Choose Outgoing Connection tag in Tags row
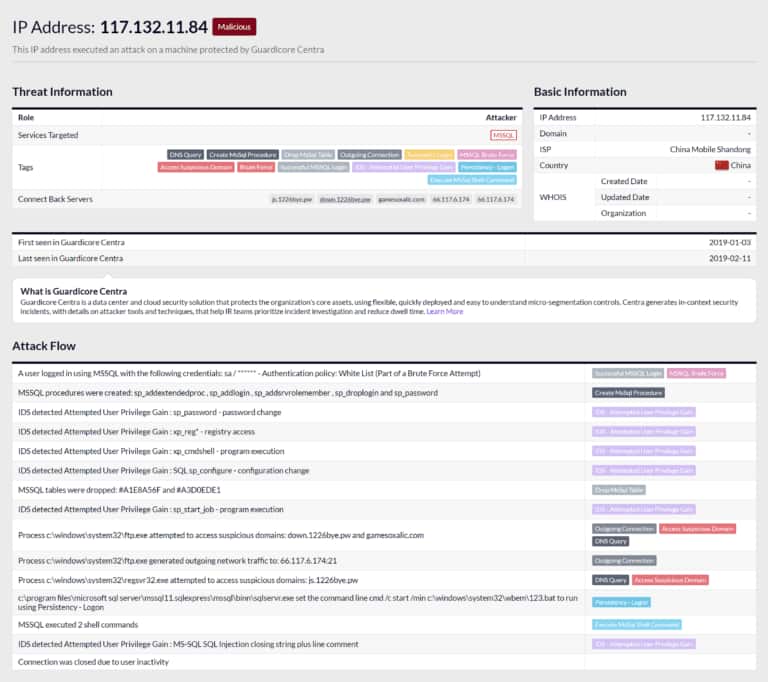 tap(370, 155)
